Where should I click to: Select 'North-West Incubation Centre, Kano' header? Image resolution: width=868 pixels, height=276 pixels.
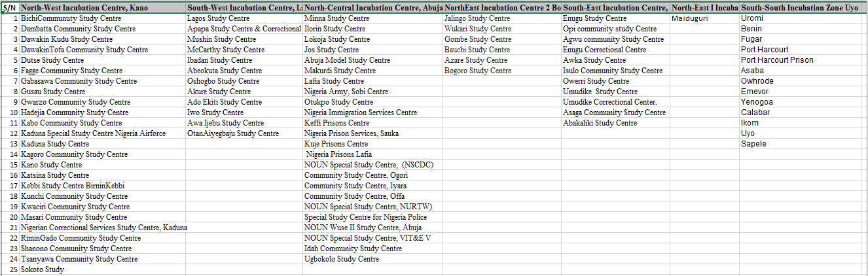click(102, 8)
